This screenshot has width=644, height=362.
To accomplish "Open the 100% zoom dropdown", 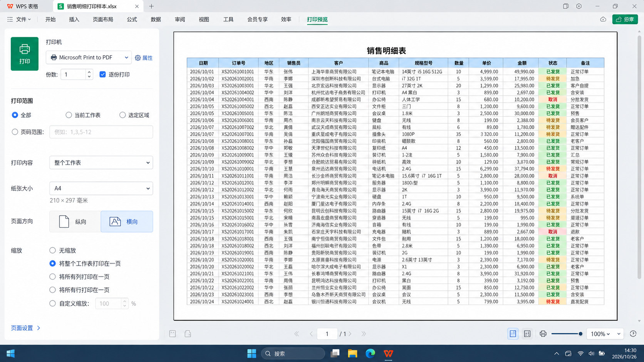I will 605,334.
